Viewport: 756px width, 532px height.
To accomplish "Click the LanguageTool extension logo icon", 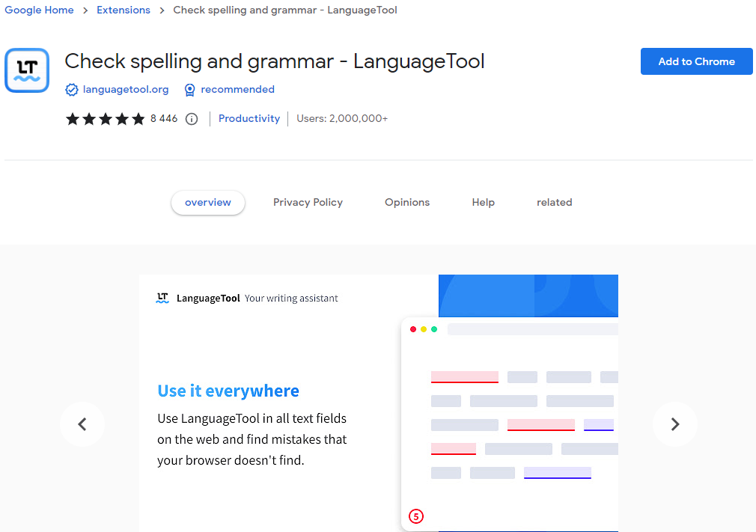I will pyautogui.click(x=27, y=70).
